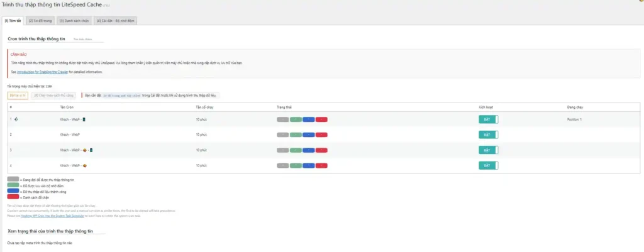This screenshot has height=252, width=644.
Task: Click the 'Tải trọng máy chủ hiện tại: 2.99' text
Action: click(30, 86)
